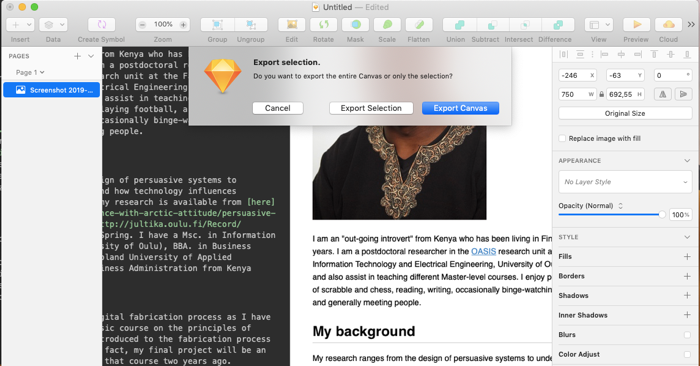Viewport: 700px width, 366px height.
Task: Open the No Layer Style dropdown
Action: 625,182
